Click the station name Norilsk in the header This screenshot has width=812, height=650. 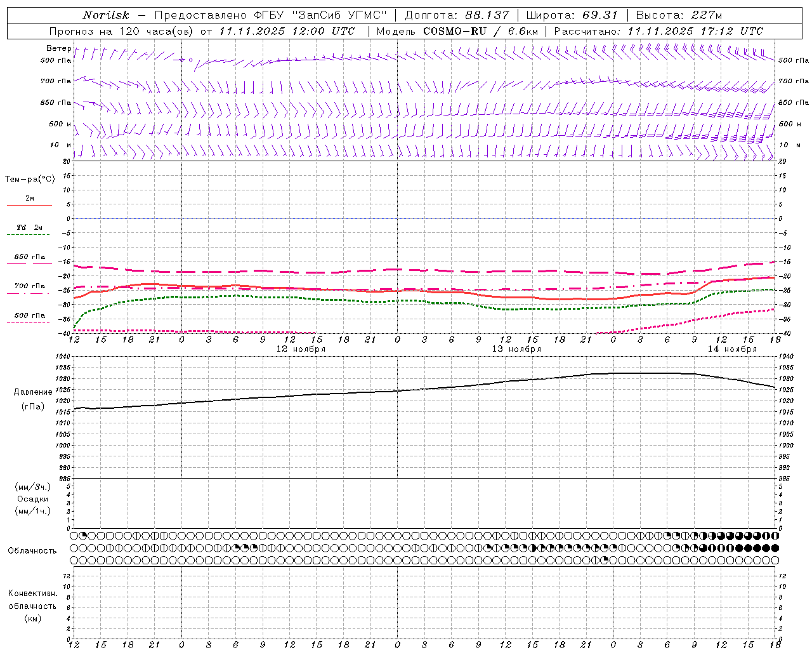[x=106, y=15]
